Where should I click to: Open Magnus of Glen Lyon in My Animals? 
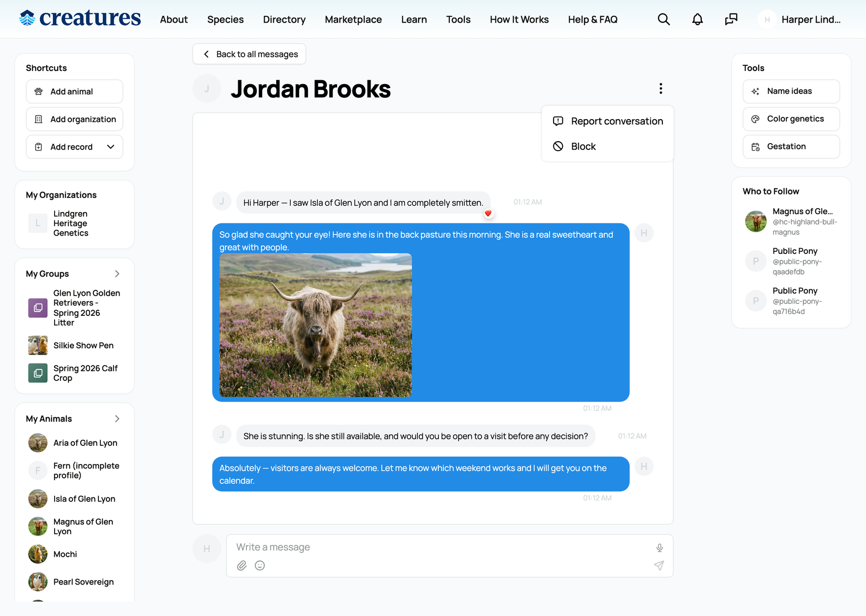tap(74, 526)
